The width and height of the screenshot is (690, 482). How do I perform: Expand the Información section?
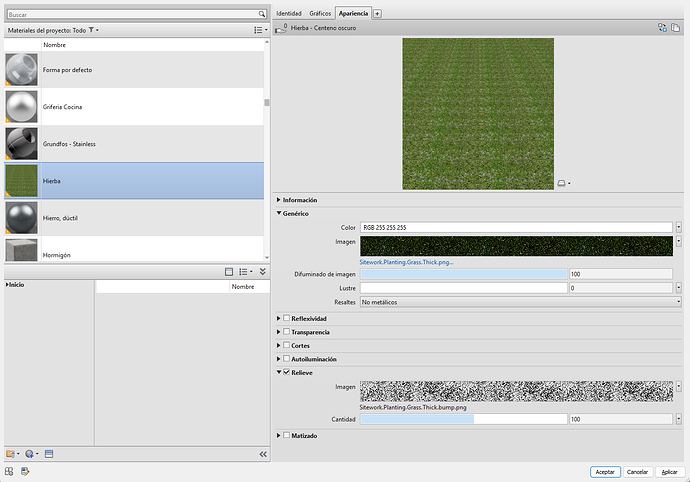coord(279,200)
